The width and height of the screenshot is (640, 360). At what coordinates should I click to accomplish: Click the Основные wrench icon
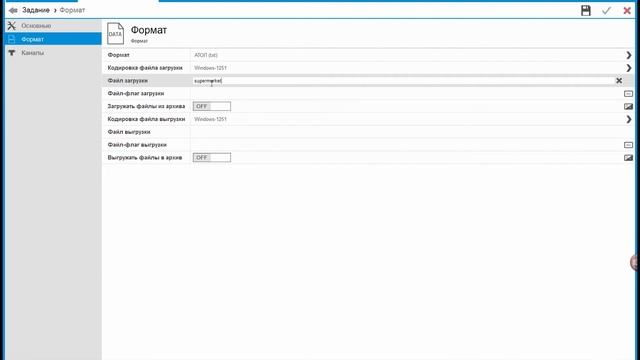(x=11, y=26)
